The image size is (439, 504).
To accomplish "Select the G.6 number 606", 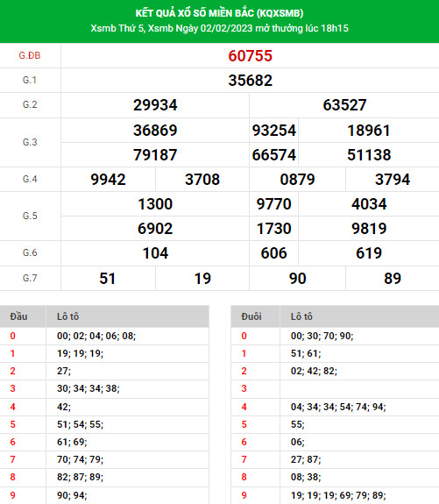I will click(x=273, y=253).
